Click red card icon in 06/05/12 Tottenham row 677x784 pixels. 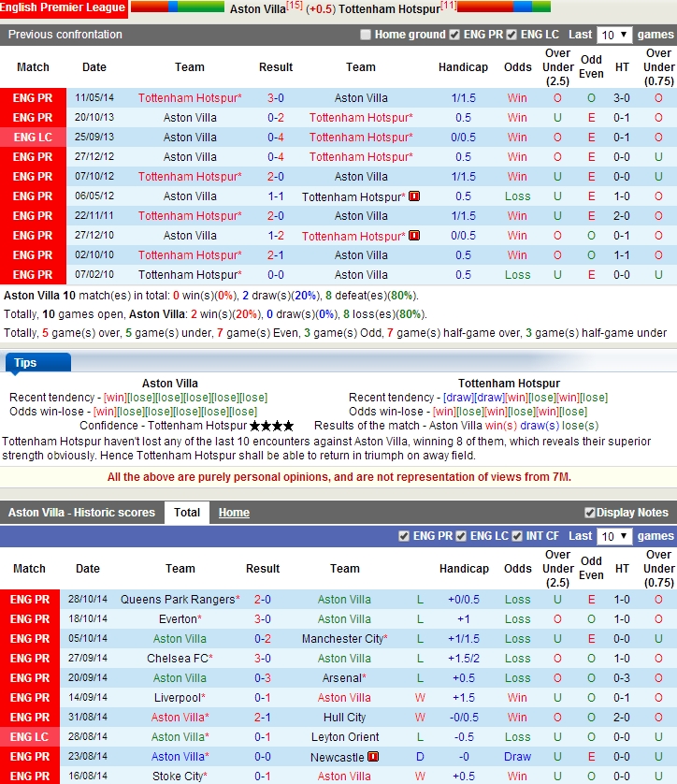click(x=414, y=196)
